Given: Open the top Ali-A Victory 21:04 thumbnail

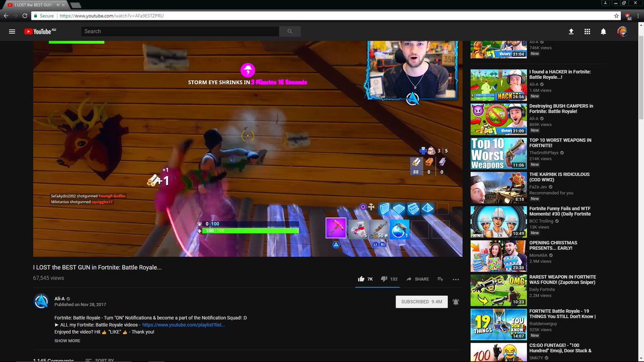Looking at the screenshot, I should pyautogui.click(x=499, y=49).
